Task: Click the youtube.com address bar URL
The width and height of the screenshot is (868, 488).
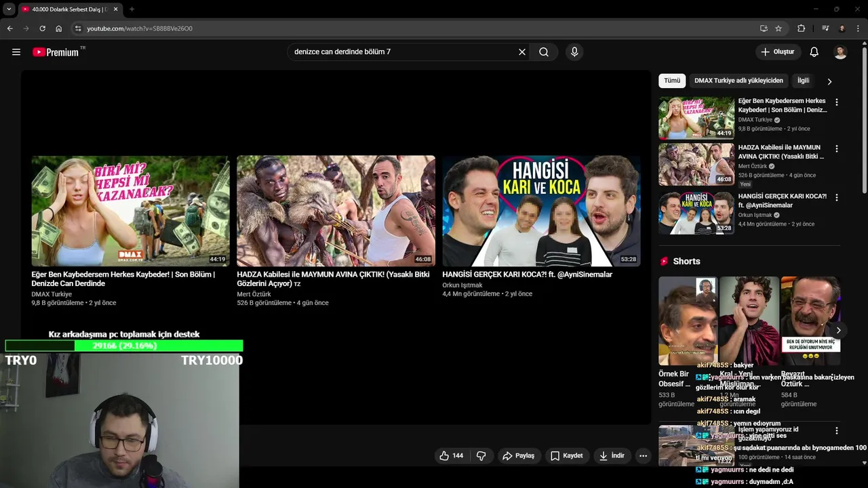Action: point(140,28)
